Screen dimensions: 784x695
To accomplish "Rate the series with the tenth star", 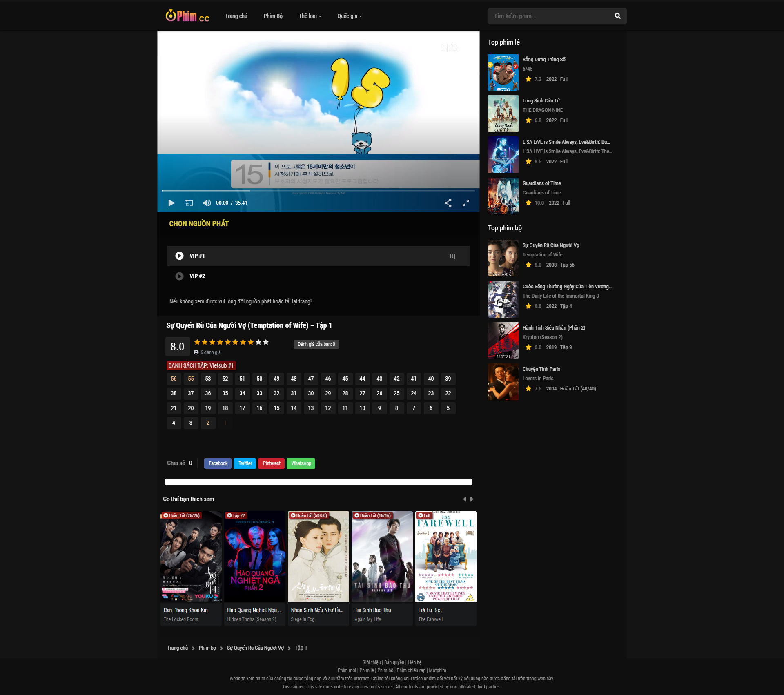I will click(x=266, y=342).
